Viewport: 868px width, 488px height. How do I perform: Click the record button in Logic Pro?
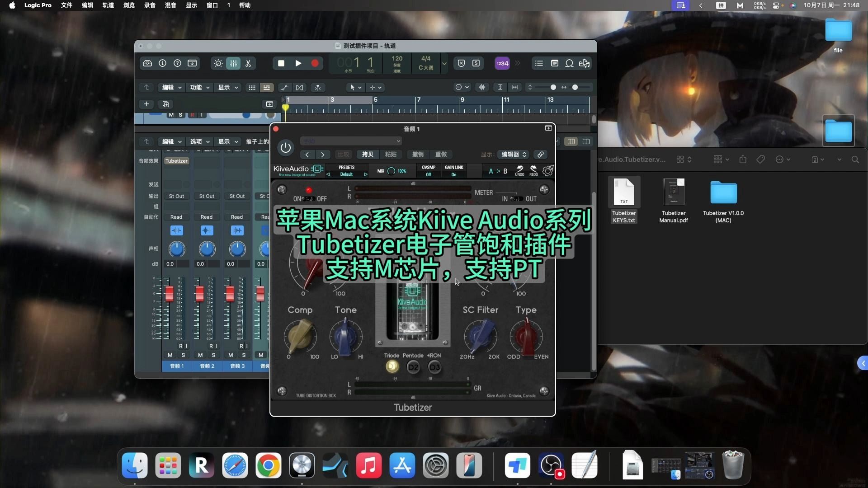[315, 63]
